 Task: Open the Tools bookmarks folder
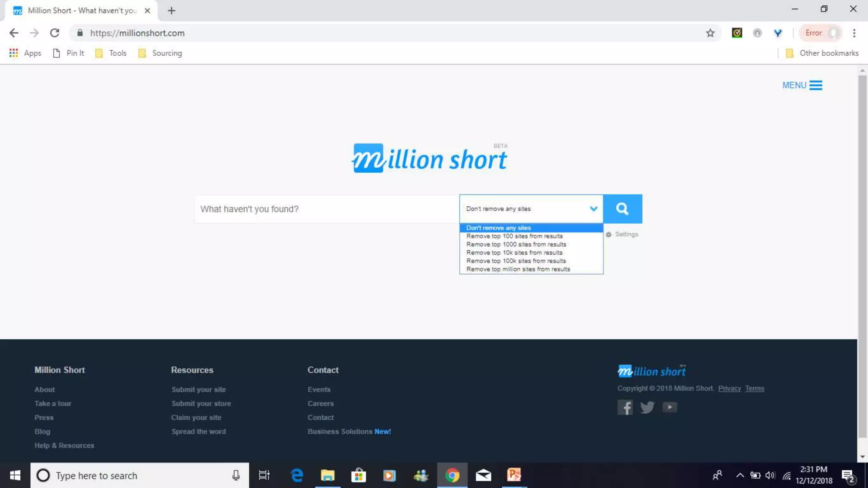tap(111, 53)
